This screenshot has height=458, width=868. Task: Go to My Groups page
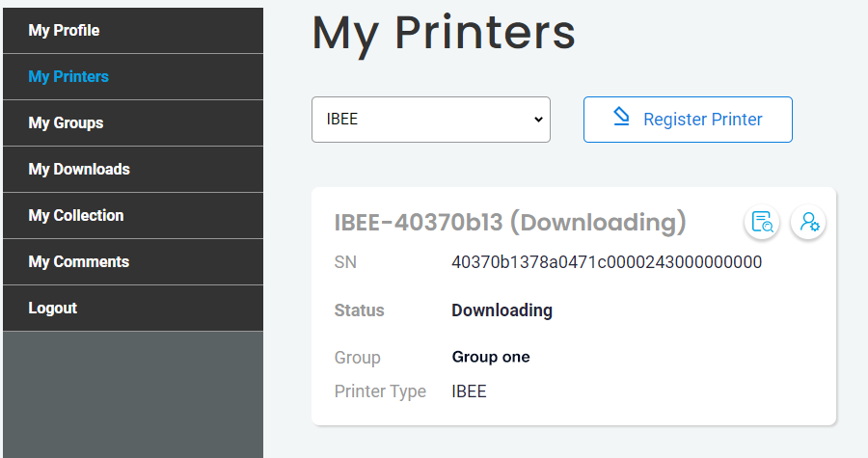[x=66, y=123]
